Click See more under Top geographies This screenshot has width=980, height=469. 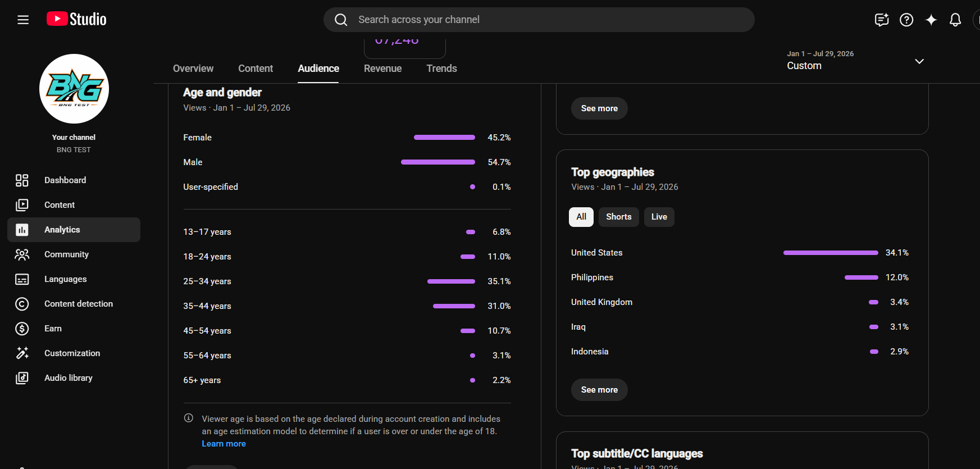pos(599,390)
